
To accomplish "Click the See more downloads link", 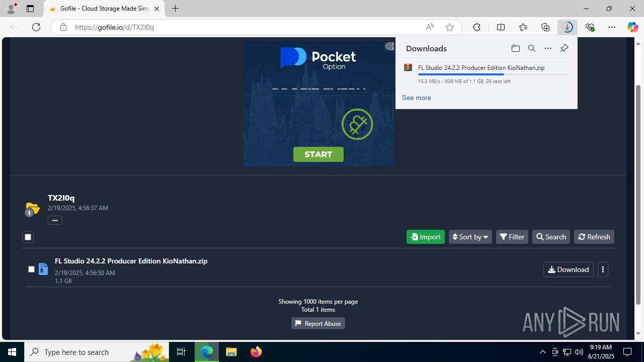I will pyautogui.click(x=417, y=98).
